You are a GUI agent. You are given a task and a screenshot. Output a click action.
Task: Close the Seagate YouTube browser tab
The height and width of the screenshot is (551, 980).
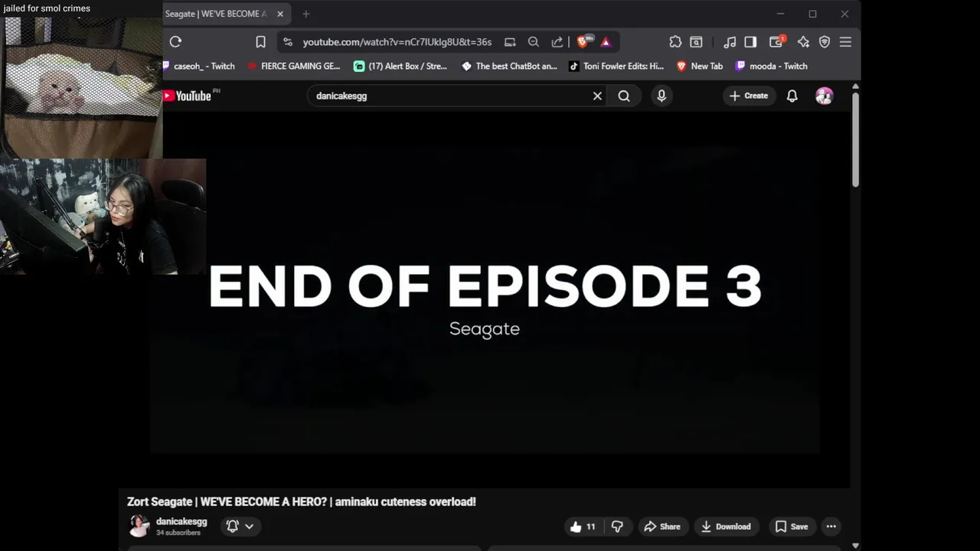pyautogui.click(x=280, y=14)
